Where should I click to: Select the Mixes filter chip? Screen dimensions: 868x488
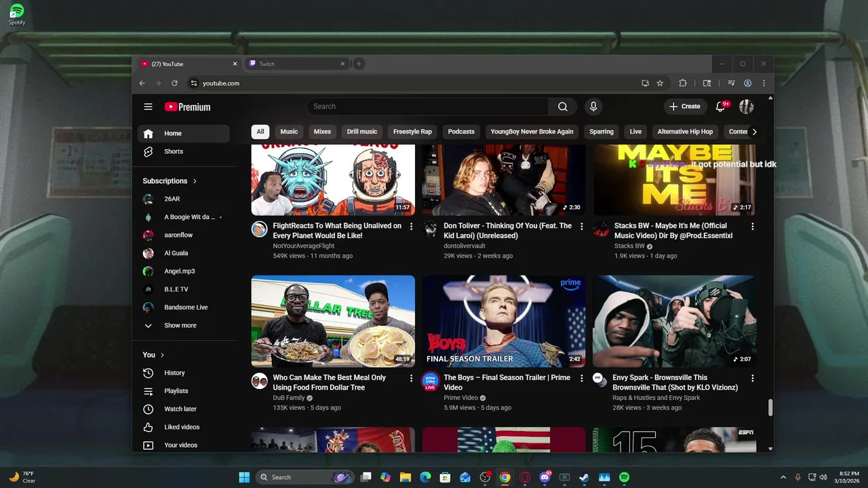click(323, 131)
